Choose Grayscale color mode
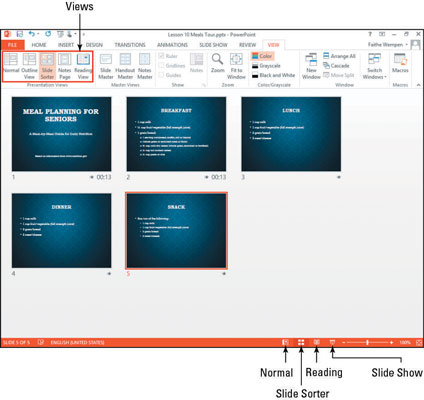 (266, 66)
